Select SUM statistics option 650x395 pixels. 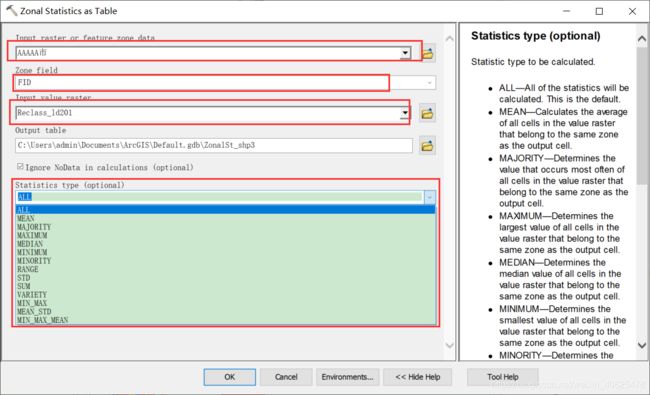tap(226, 286)
